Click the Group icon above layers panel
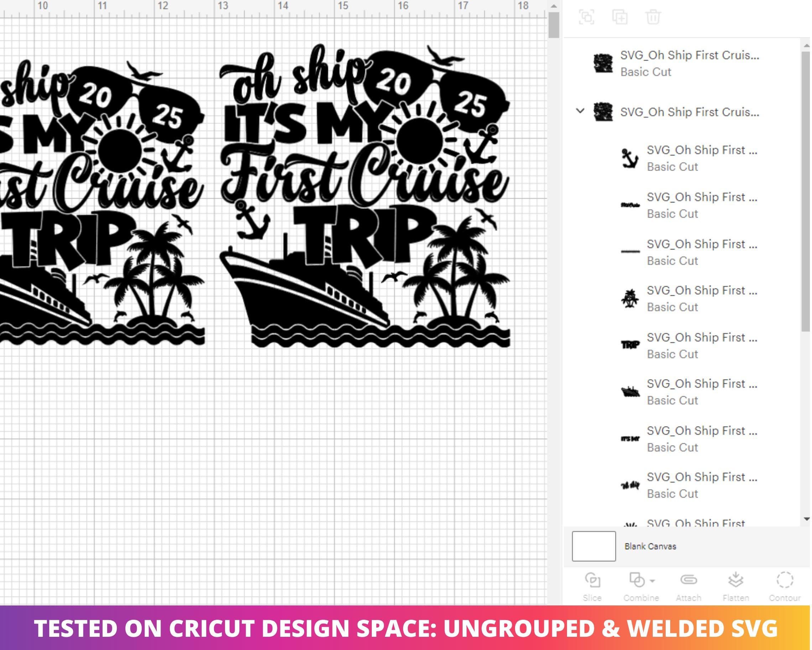This screenshot has width=812, height=650. (587, 17)
